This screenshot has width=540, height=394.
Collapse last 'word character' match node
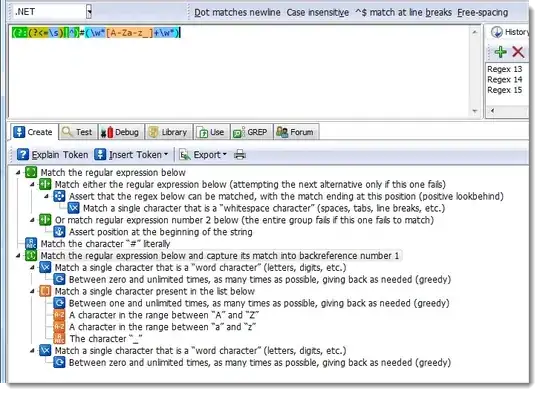[x=32, y=351]
